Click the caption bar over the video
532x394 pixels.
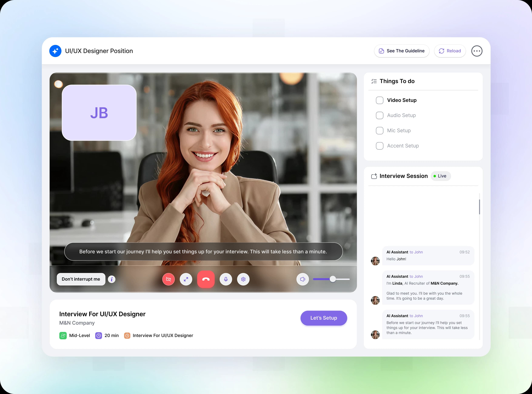(203, 252)
